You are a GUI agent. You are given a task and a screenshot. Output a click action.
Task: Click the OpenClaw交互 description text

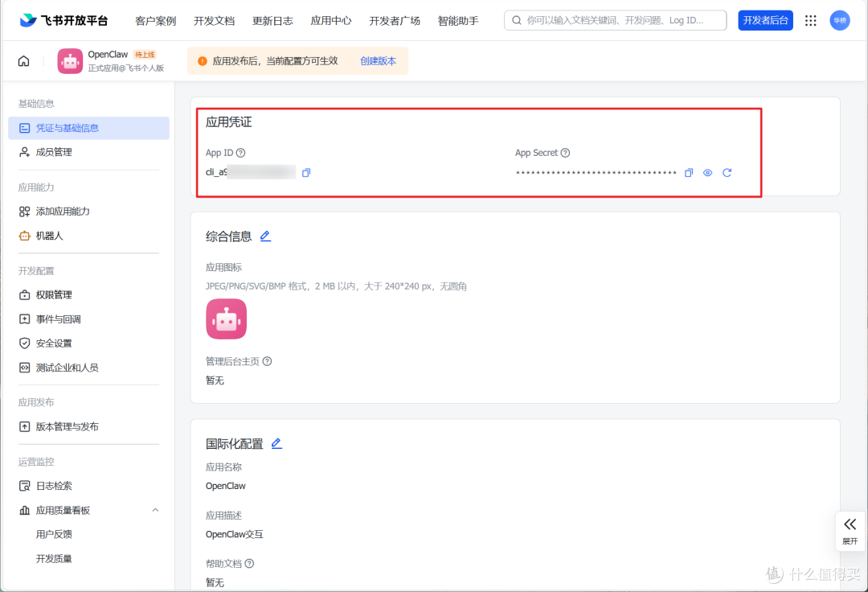(x=234, y=534)
